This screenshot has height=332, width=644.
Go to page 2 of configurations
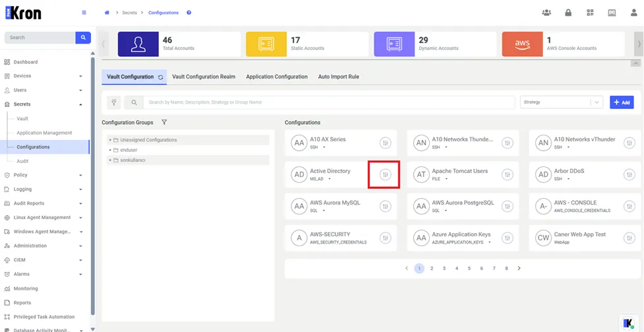click(x=432, y=268)
